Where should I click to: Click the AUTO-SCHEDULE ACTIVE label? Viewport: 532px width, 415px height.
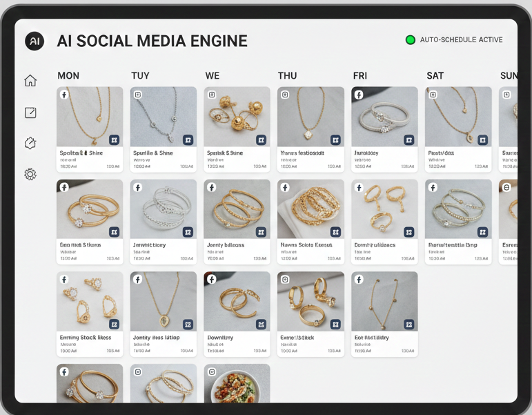tap(461, 40)
